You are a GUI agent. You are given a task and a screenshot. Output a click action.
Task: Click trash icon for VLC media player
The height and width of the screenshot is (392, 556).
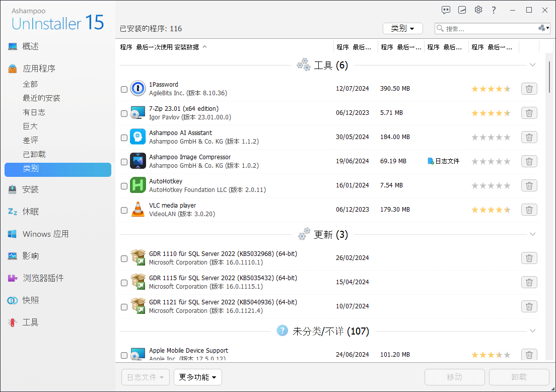pos(529,210)
